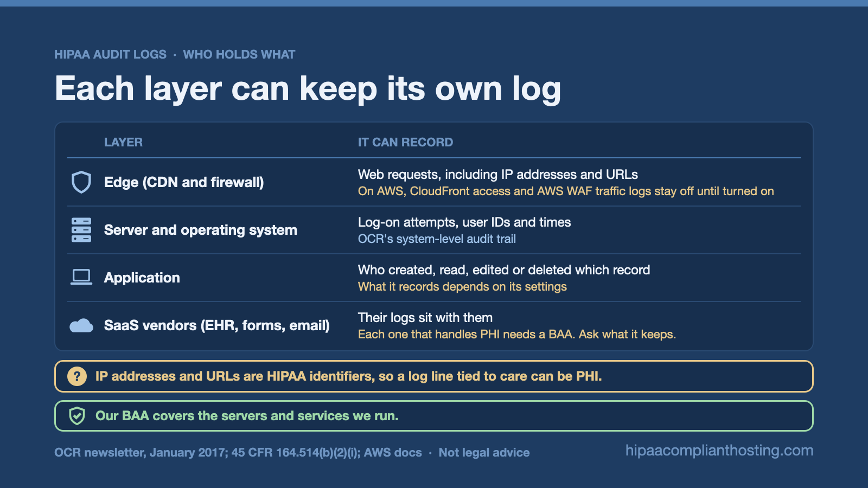Select 'SaaS vendors (EHR, forms, email)' label
Screen dimensions: 868x488
(217, 325)
